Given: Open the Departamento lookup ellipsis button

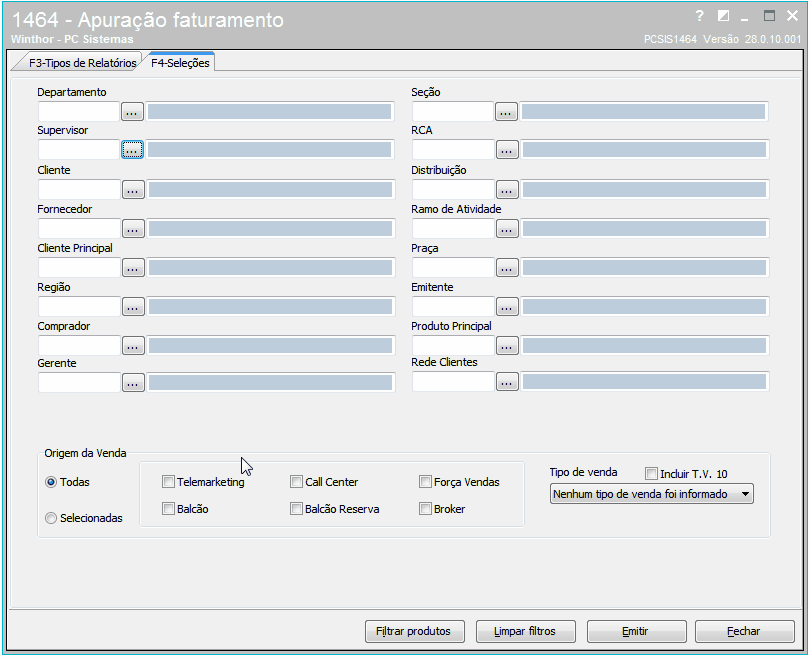Looking at the screenshot, I should pyautogui.click(x=132, y=112).
